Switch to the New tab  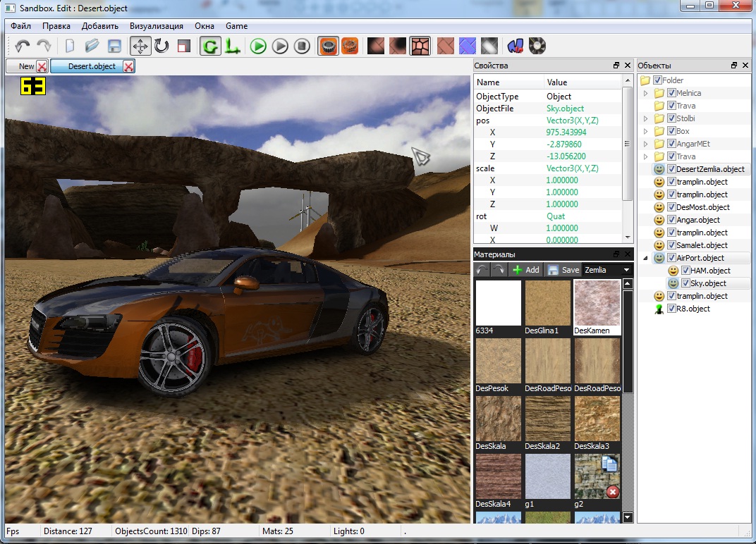point(27,66)
